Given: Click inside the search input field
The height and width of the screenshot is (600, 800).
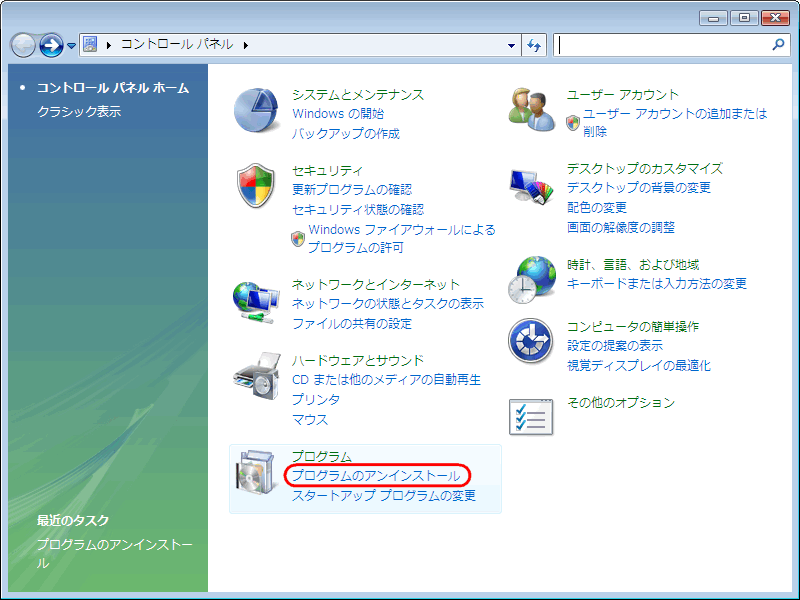Looking at the screenshot, I should 660,45.
